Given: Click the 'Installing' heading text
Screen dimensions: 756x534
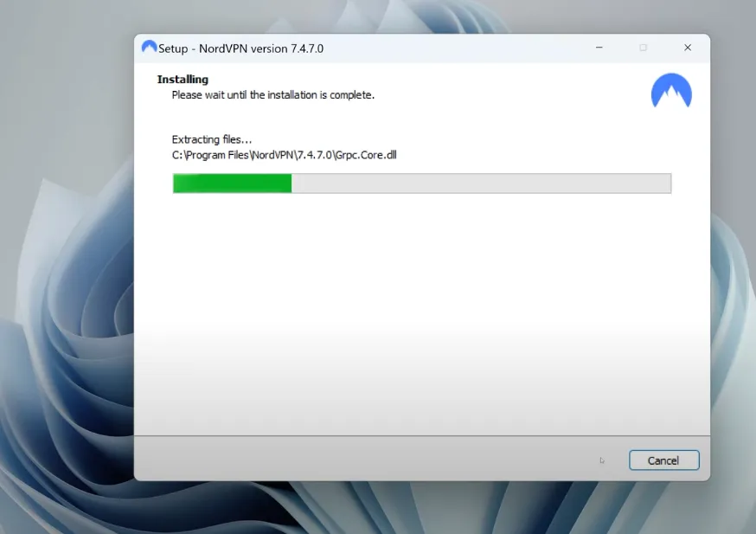Looking at the screenshot, I should pos(183,79).
